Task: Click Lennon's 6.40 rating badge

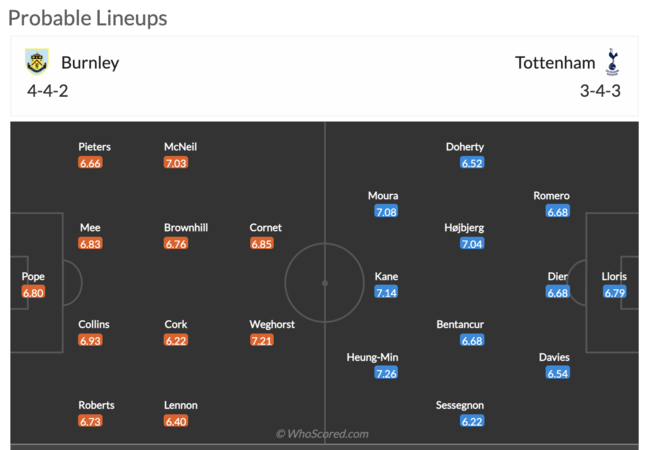Action: [x=176, y=422]
